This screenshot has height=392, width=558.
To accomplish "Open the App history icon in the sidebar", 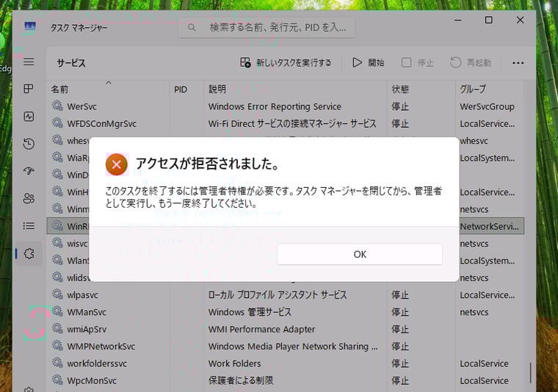I will pyautogui.click(x=29, y=144).
